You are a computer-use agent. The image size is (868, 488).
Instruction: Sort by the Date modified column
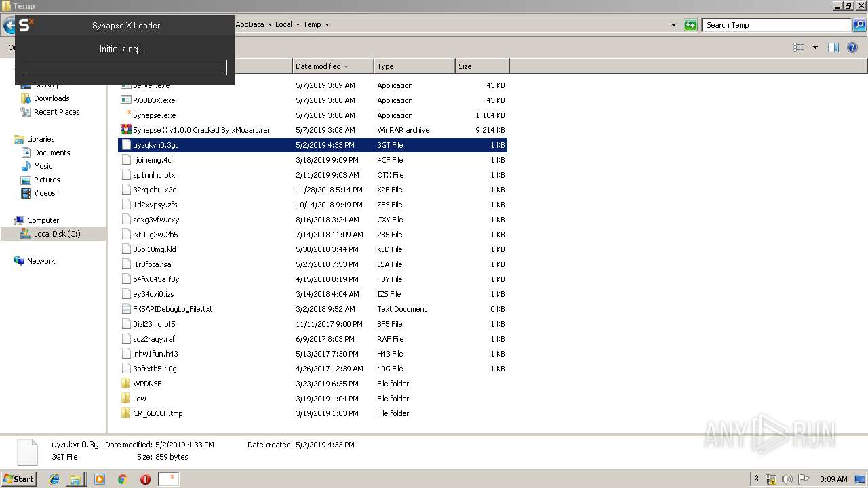point(333,66)
